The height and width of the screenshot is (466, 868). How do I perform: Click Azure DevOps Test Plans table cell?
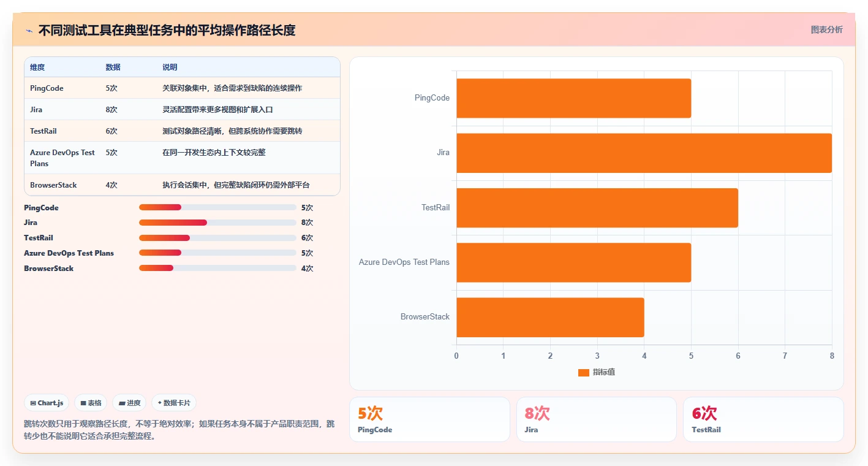click(x=62, y=158)
